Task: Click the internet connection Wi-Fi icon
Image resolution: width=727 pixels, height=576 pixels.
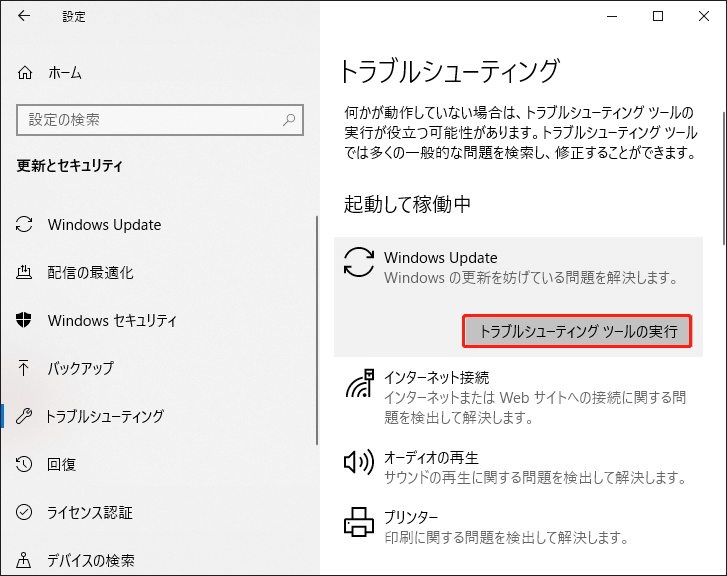Action: tap(359, 384)
